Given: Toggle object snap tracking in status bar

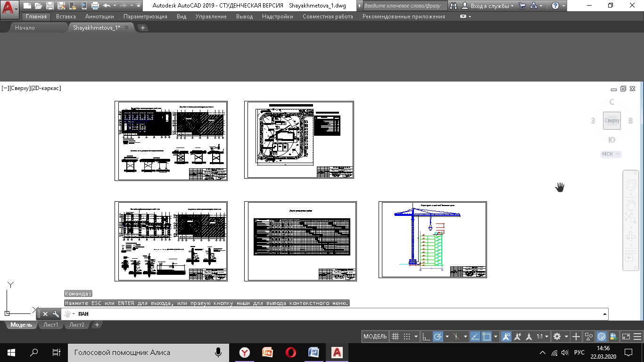Looking at the screenshot, I should coord(475,337).
